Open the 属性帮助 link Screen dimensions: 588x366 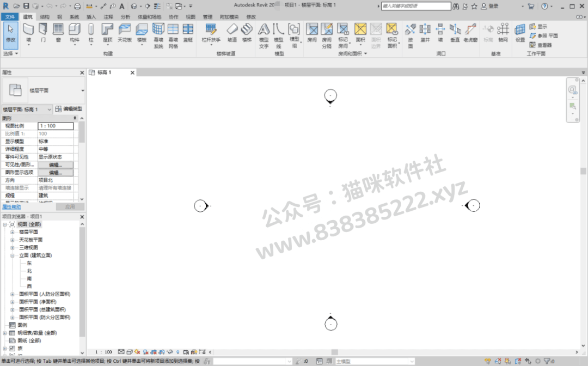click(x=11, y=207)
